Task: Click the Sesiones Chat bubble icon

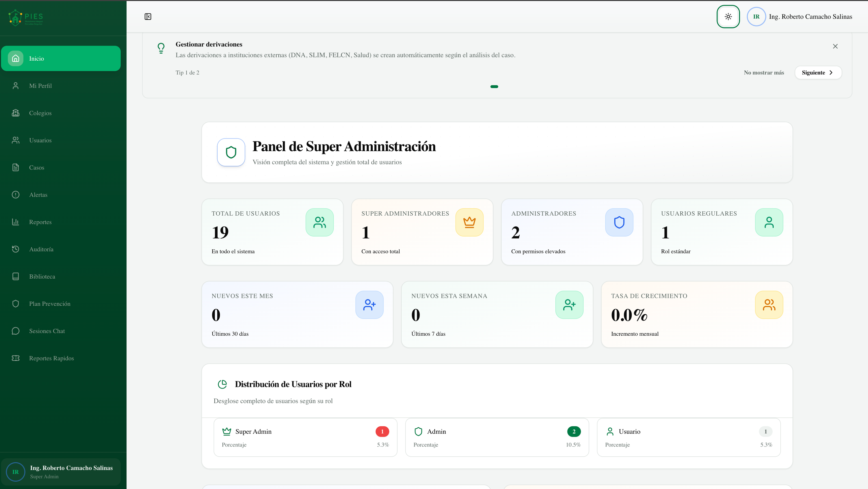Action: point(15,331)
